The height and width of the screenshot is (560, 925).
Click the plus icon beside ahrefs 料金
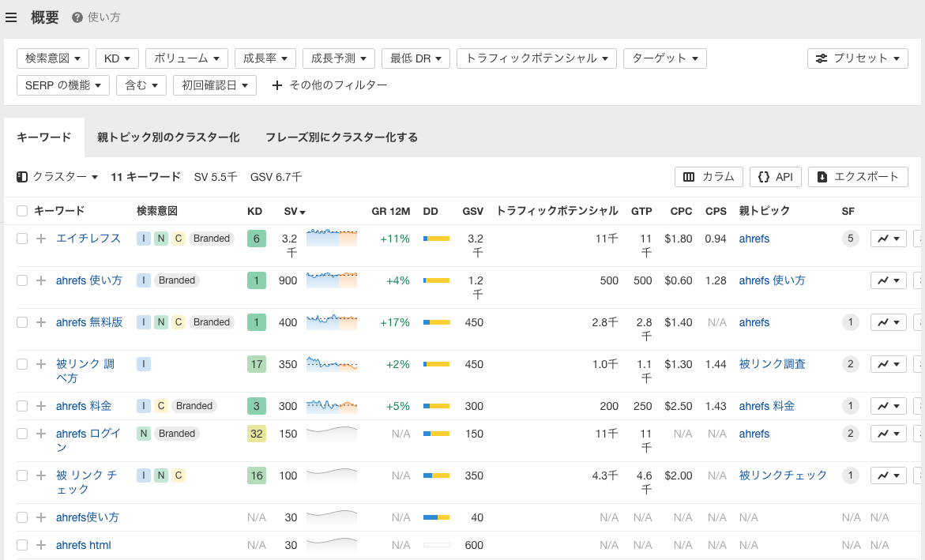coord(39,405)
